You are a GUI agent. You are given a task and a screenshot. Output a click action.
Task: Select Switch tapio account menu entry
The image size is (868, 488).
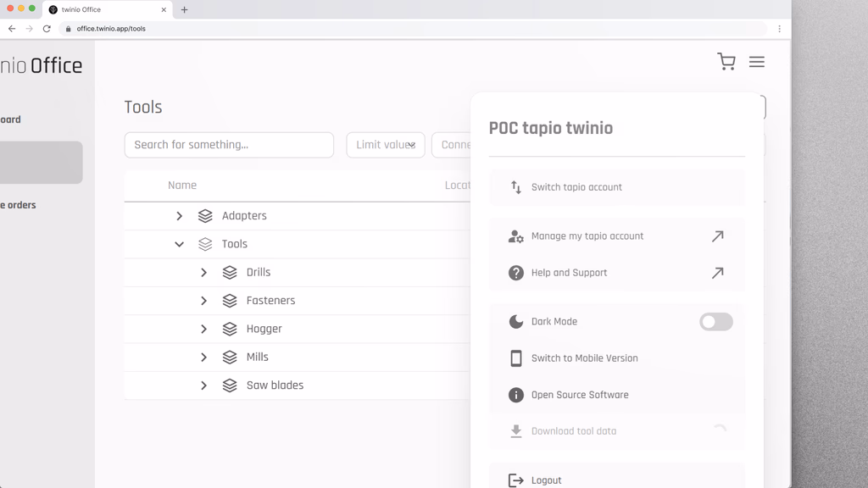576,187
